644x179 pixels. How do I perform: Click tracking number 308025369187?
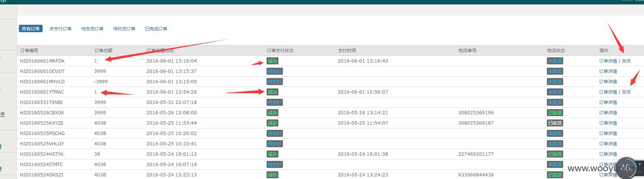tap(476, 123)
